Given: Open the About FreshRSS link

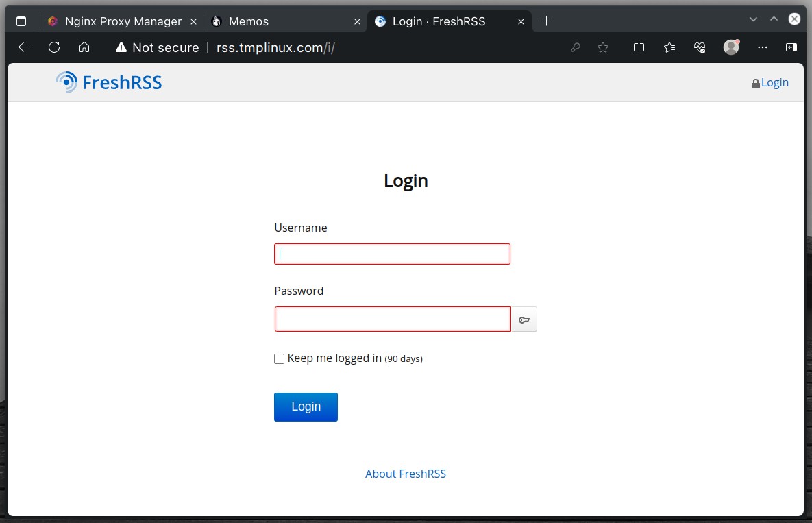Looking at the screenshot, I should point(406,474).
